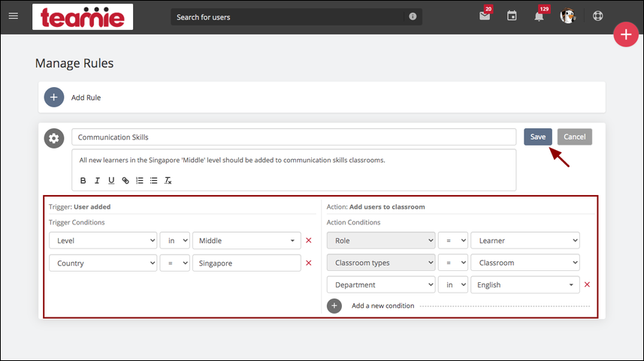
Task: Open the Department field dropdown
Action: click(x=381, y=284)
